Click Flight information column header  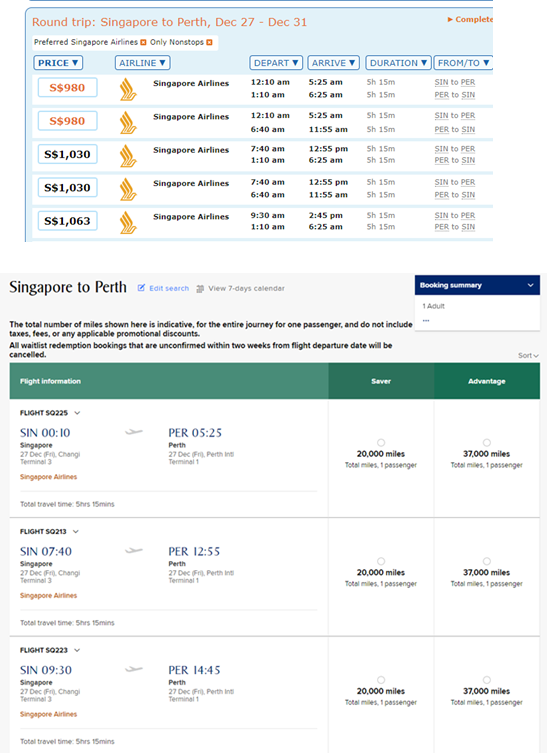[169, 381]
